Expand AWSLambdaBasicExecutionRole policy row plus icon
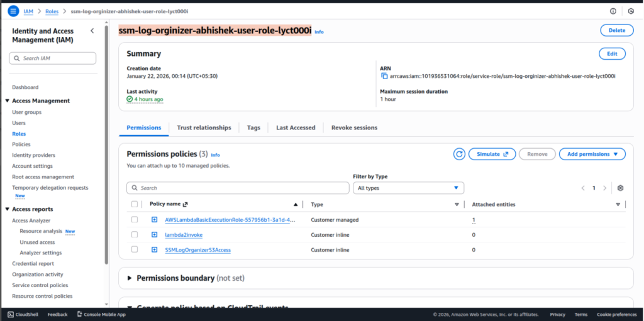 [155, 220]
